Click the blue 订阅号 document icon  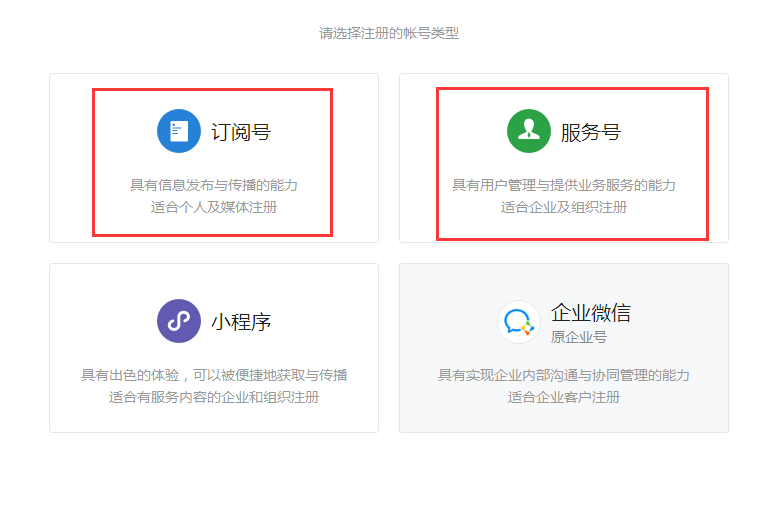pyautogui.click(x=179, y=131)
